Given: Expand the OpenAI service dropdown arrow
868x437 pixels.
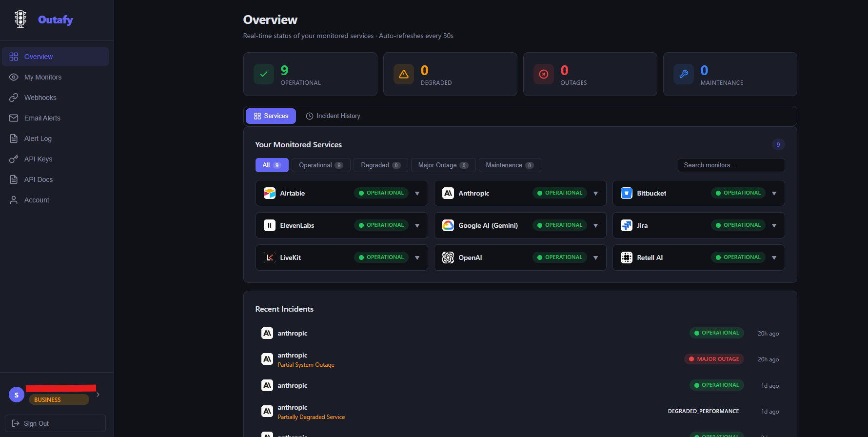Looking at the screenshot, I should click(596, 258).
